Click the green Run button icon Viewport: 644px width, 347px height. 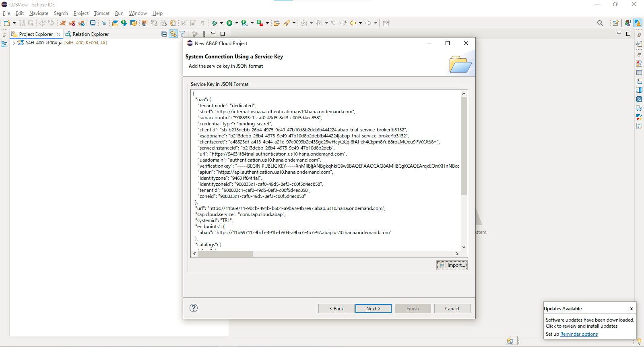click(229, 23)
